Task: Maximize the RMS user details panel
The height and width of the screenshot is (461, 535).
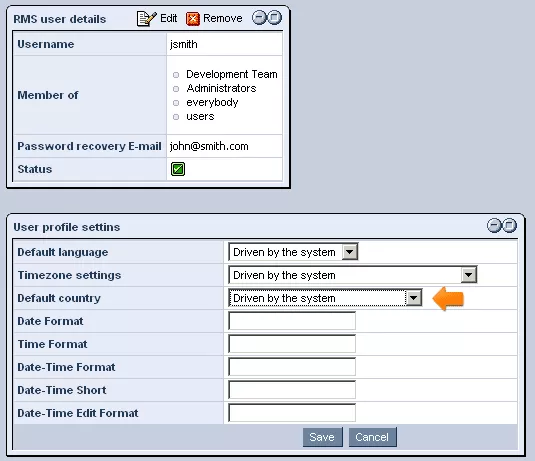Action: 274,17
